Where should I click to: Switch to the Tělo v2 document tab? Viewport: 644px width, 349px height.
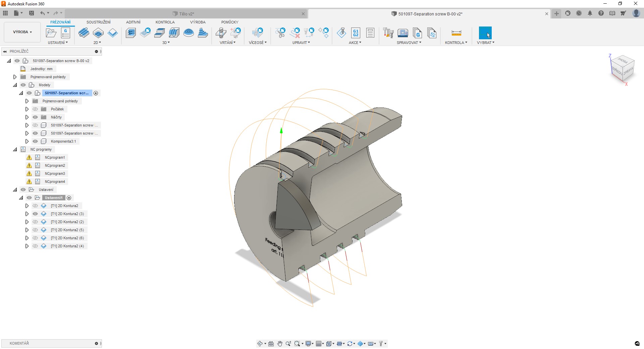coord(186,14)
